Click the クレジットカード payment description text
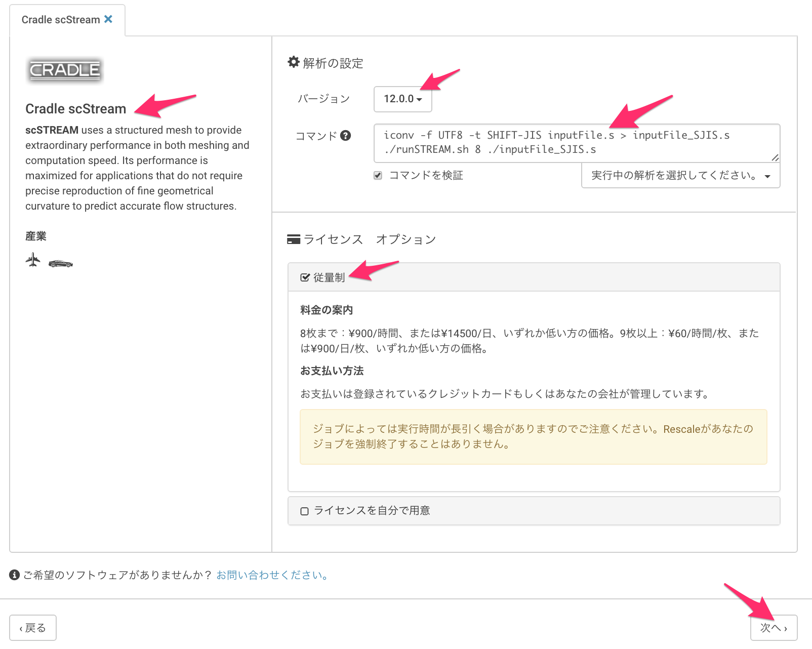This screenshot has height=649, width=812. point(506,394)
